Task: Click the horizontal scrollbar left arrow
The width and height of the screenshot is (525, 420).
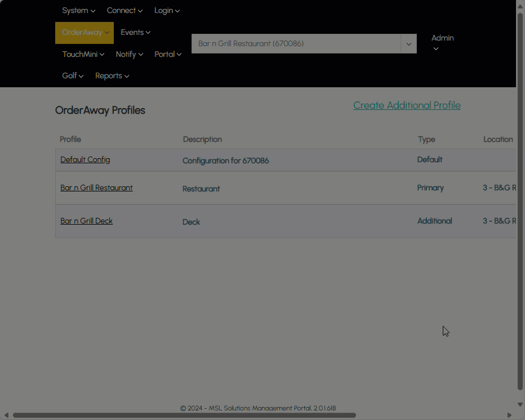Action: [6, 415]
